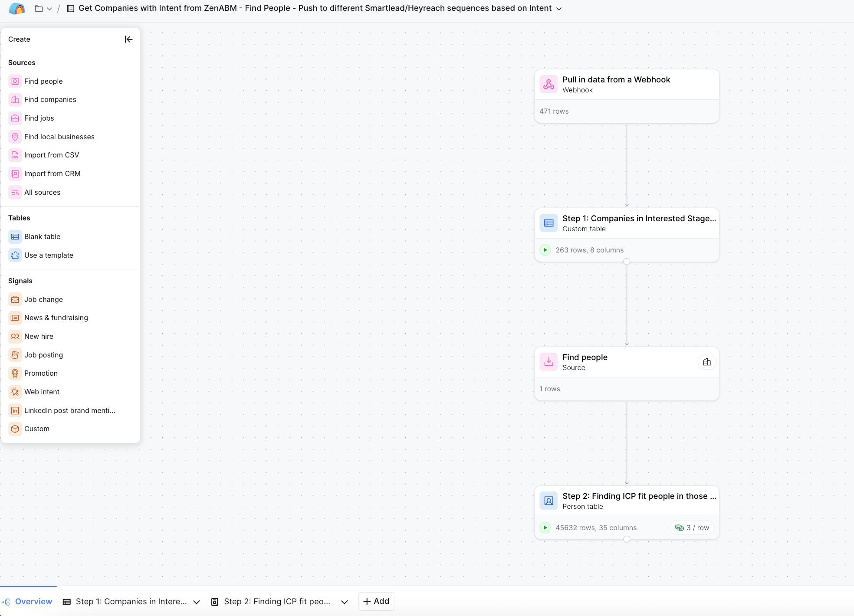854x616 pixels.
Task: Click the 3 / row credits badge
Action: [x=692, y=528]
